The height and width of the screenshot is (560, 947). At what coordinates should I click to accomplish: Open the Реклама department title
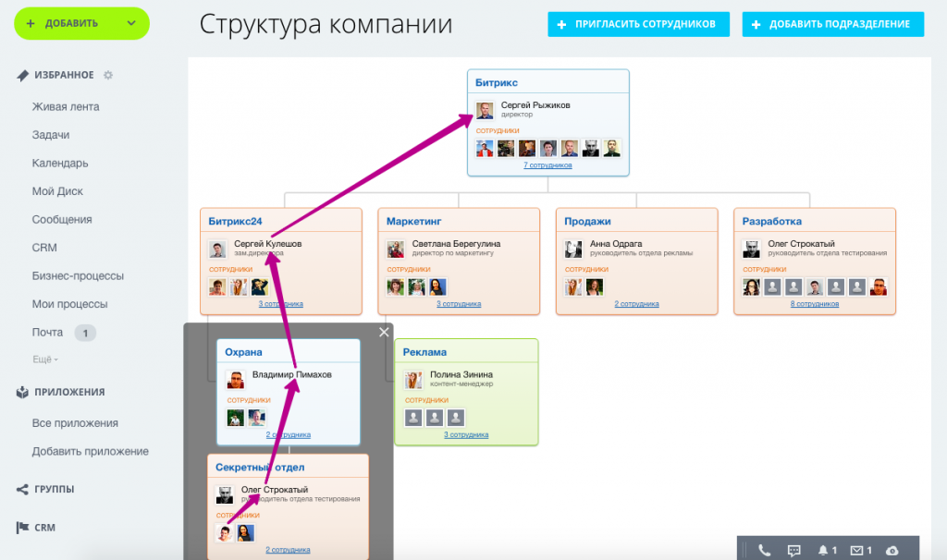click(424, 352)
